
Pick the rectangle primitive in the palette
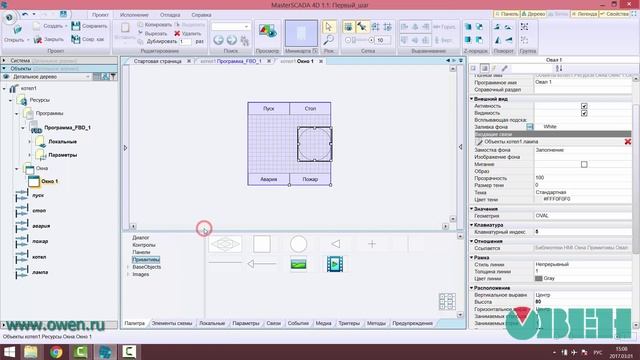[x=262, y=244]
